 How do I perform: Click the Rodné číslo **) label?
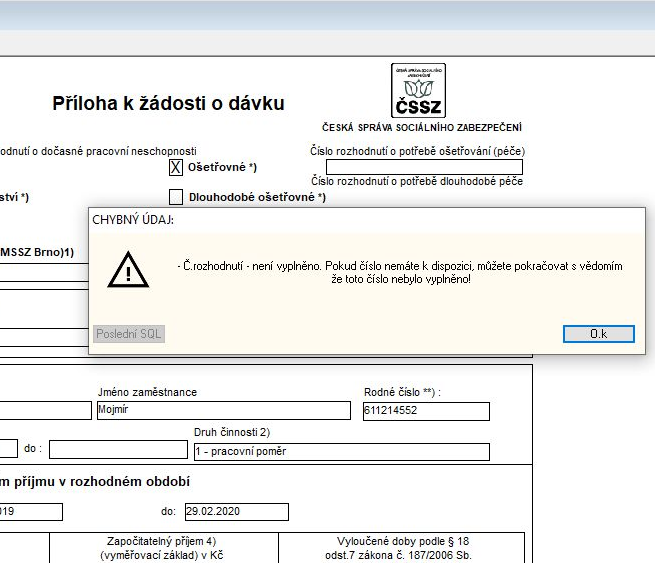pos(402,392)
